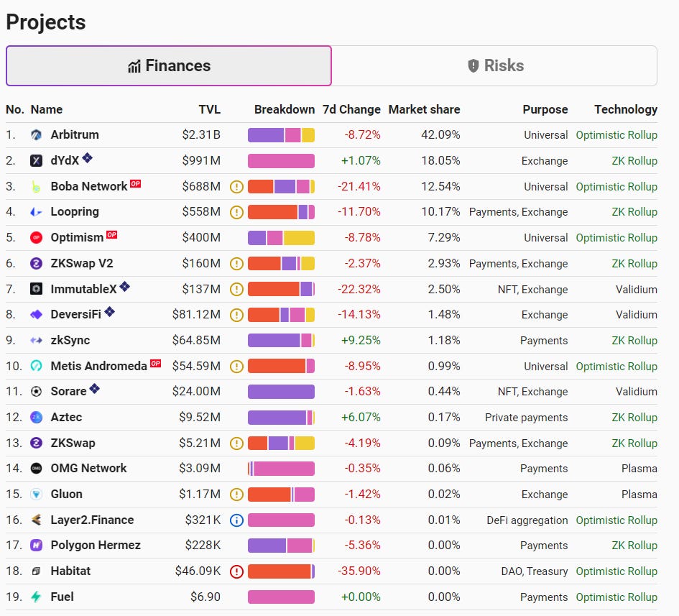Click the DAO, Treasury purpose text
679x616 pixels.
(x=535, y=571)
